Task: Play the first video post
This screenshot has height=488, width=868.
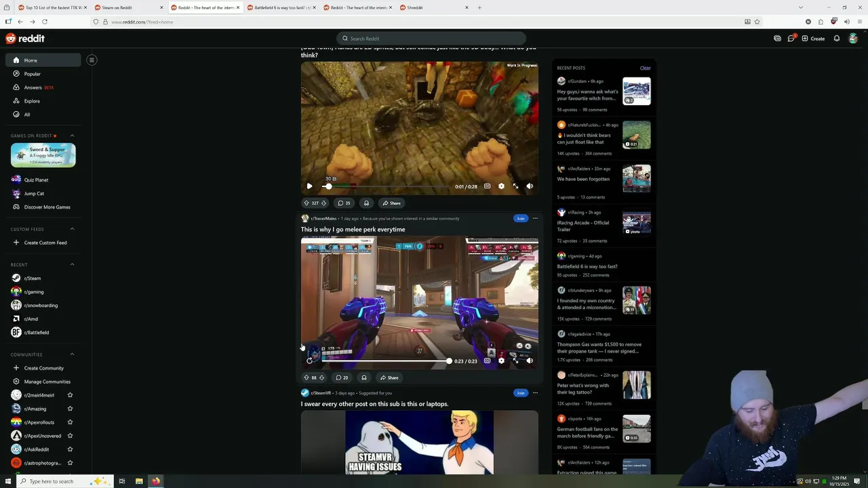Action: [309, 186]
